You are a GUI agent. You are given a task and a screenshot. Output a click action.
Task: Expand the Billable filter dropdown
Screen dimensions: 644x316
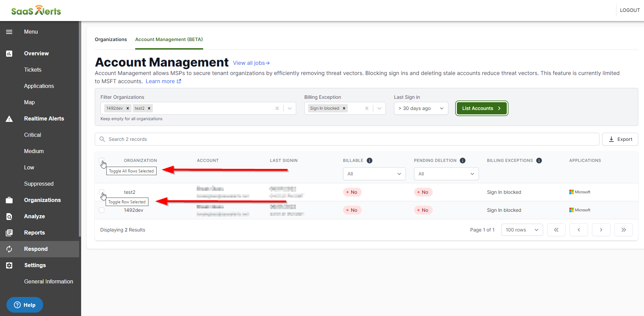point(374,174)
